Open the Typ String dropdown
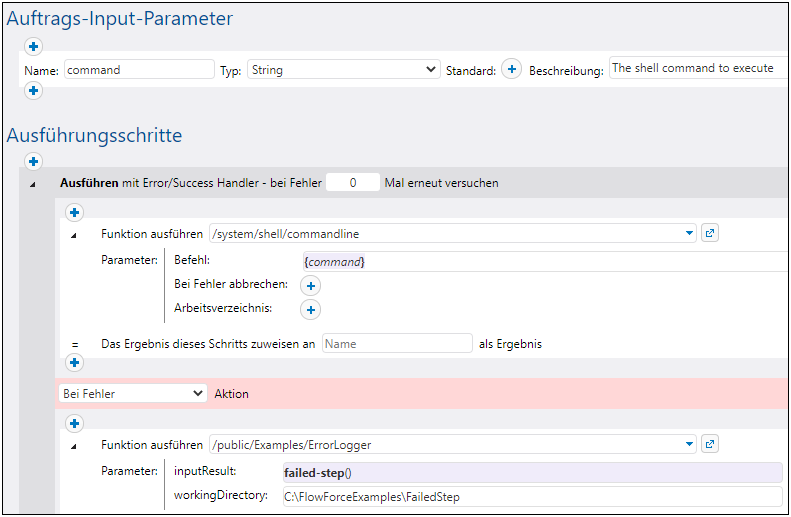The image size is (791, 517). point(343,70)
